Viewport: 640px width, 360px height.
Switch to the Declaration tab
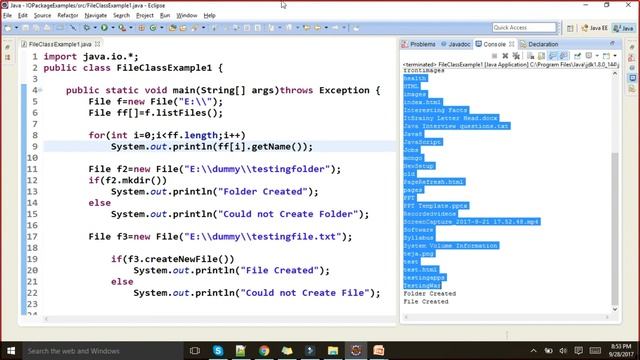pos(539,44)
